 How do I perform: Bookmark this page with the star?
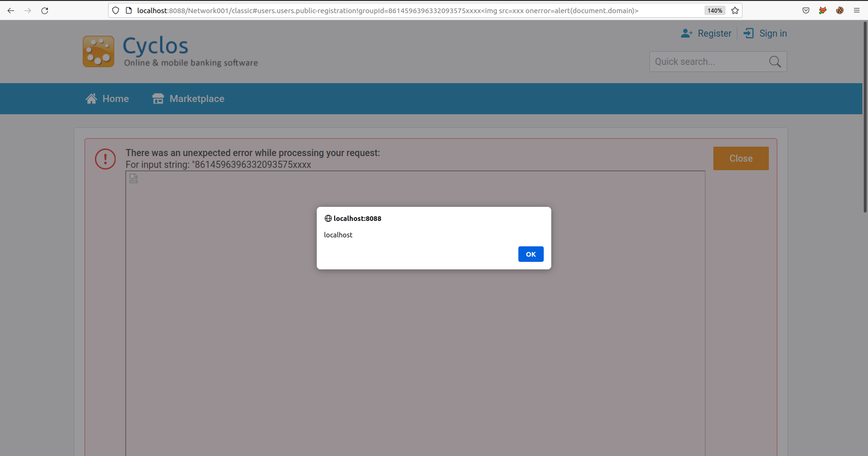click(x=735, y=10)
